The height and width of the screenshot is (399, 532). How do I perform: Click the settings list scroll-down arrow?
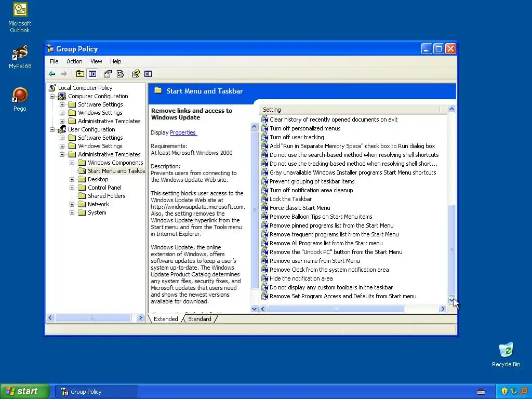451,300
